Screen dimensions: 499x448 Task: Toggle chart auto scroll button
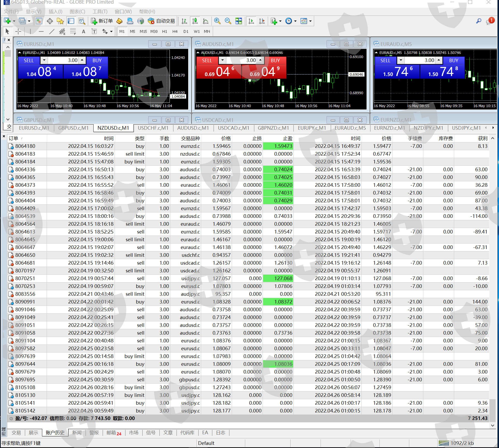pos(251,21)
